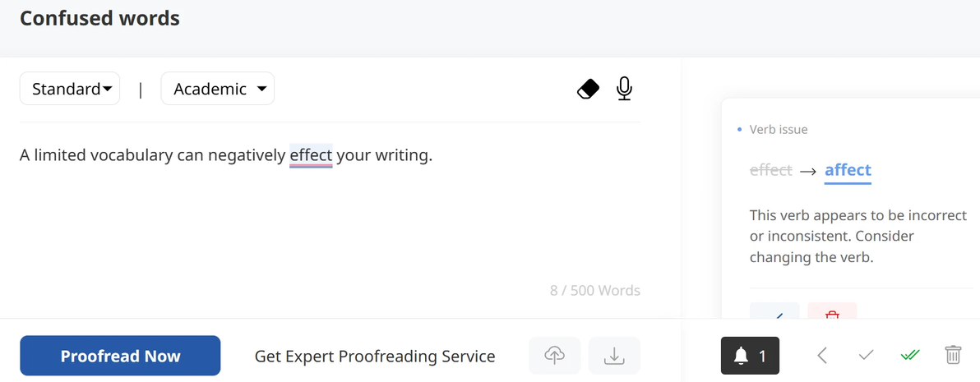This screenshot has width=980, height=382.
Task: Accept all suggestions with green double-check
Action: [910, 356]
